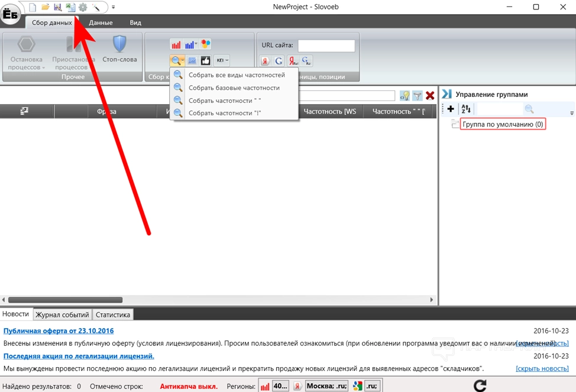Viewport: 576px width, 392px height.
Task: Click the magic wand icon in quick toolbar
Action: [x=96, y=7]
